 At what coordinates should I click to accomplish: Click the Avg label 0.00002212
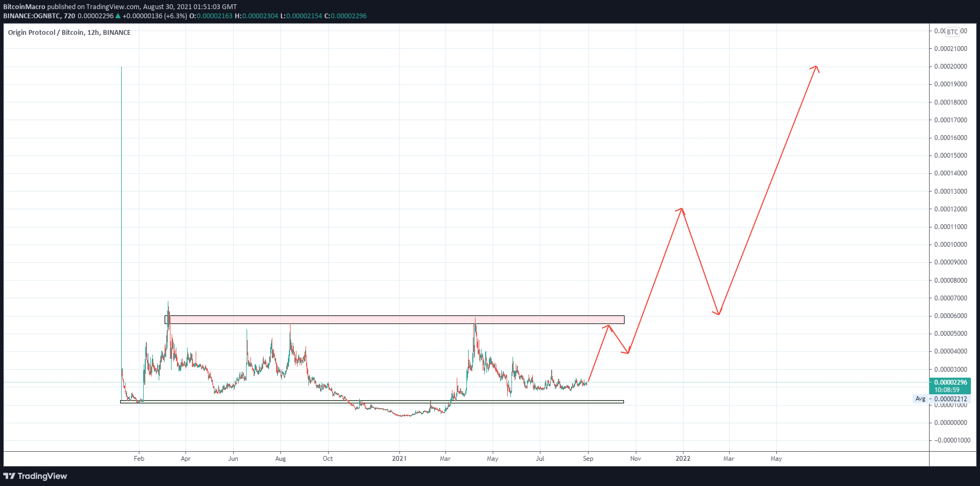(941, 399)
